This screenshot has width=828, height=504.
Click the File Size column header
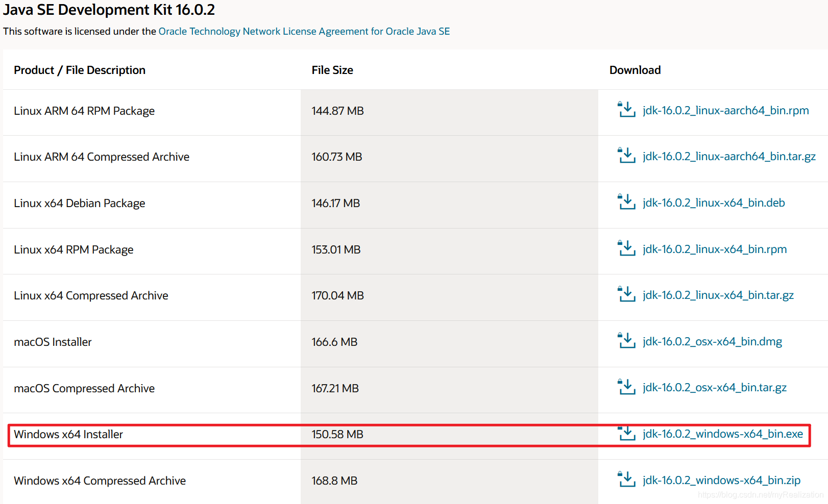(x=332, y=70)
